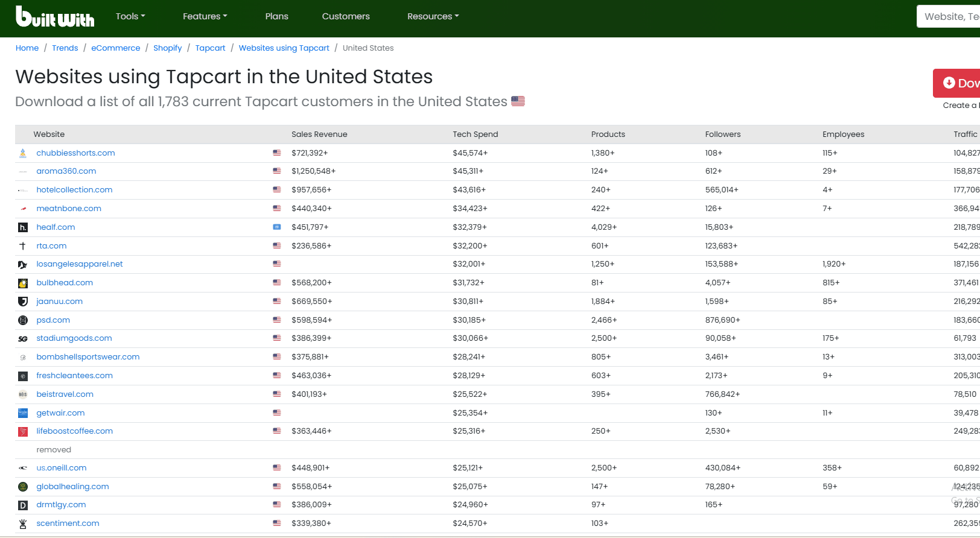The width and height of the screenshot is (980, 538).
Task: Open bombshellsportswear.com link
Action: [88, 357]
